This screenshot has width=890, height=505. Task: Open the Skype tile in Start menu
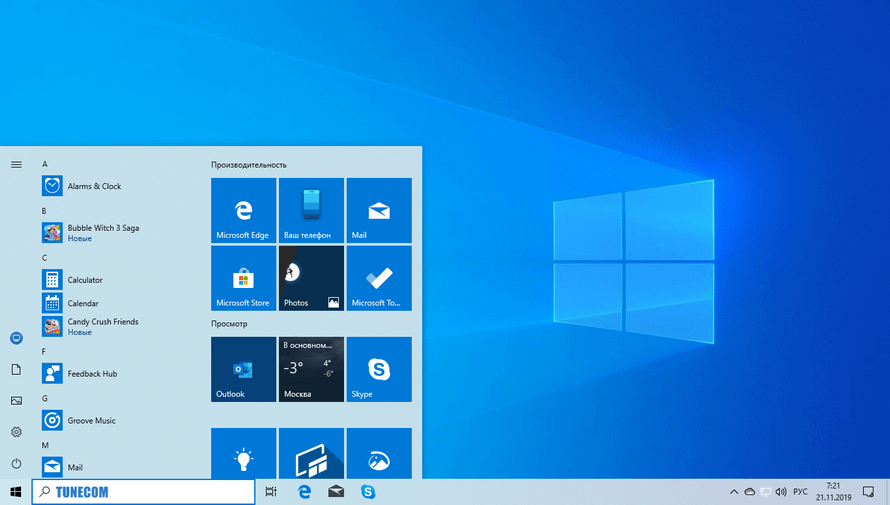[379, 369]
